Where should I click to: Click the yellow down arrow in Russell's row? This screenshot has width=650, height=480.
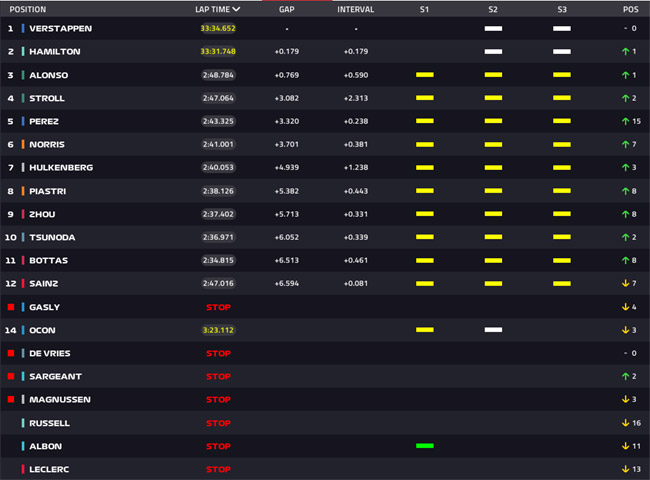pos(626,423)
